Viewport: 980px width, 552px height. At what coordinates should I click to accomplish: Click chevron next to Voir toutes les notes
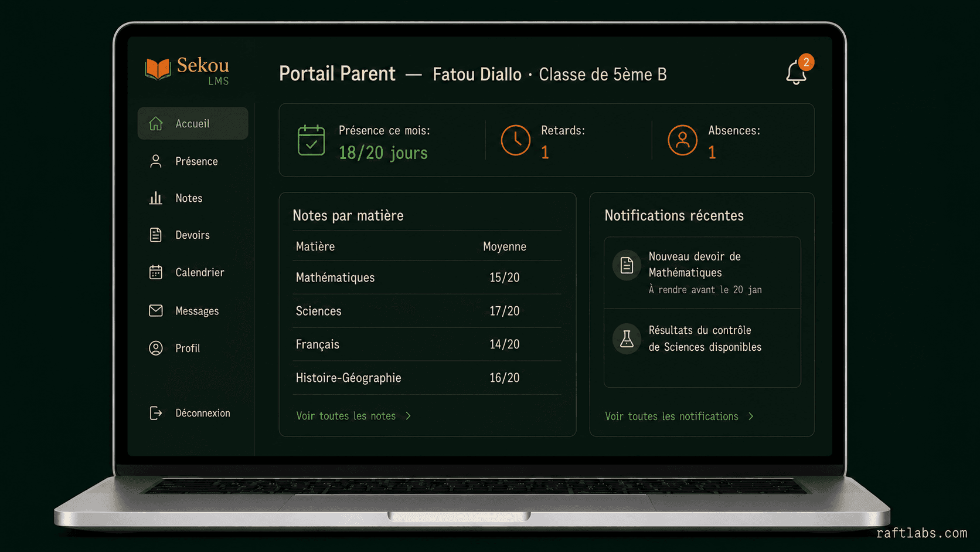[x=409, y=416]
